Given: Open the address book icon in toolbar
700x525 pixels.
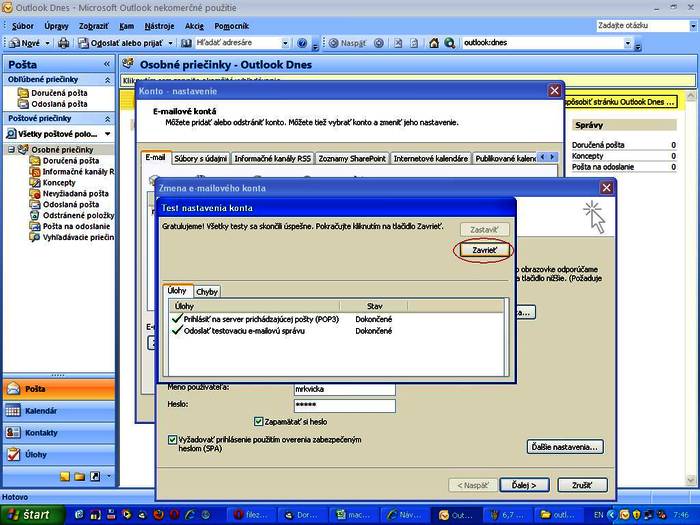Looking at the screenshot, I should pyautogui.click(x=186, y=43).
